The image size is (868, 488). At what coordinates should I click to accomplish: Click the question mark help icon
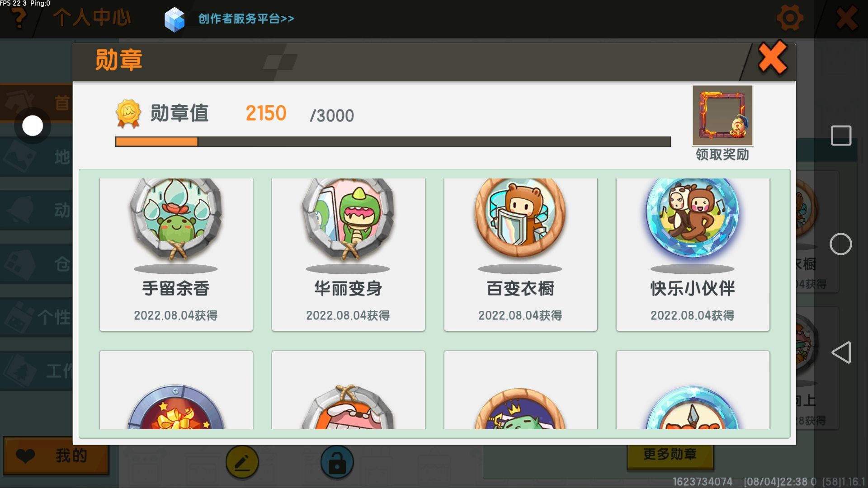click(x=19, y=18)
